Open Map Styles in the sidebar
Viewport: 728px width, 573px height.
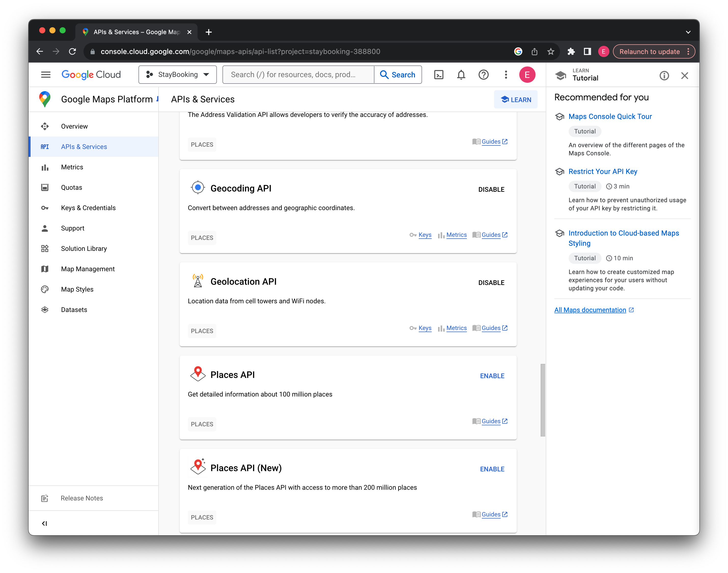pos(77,289)
